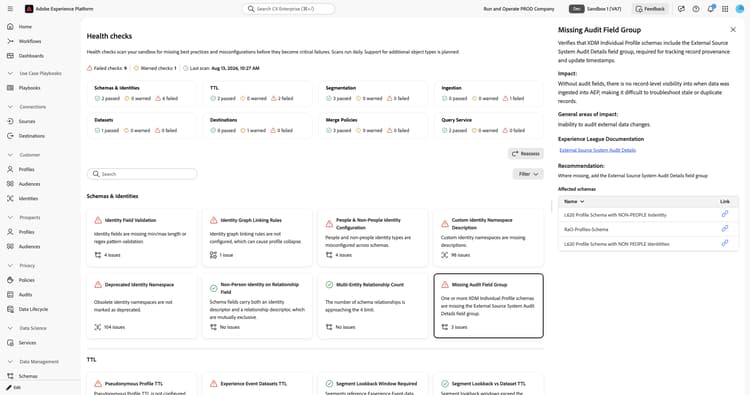
Task: Click the Data Lifecycle sidebar icon
Action: [10, 309]
